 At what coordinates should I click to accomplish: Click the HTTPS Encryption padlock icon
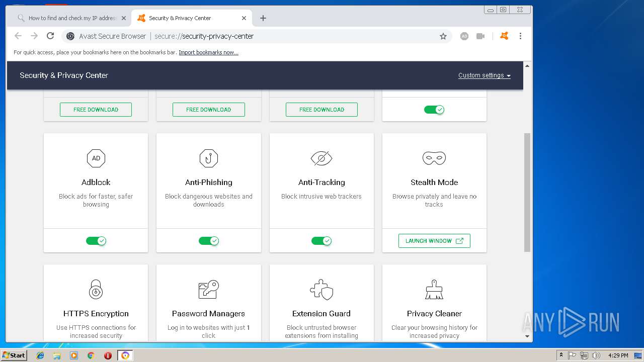[x=96, y=290]
